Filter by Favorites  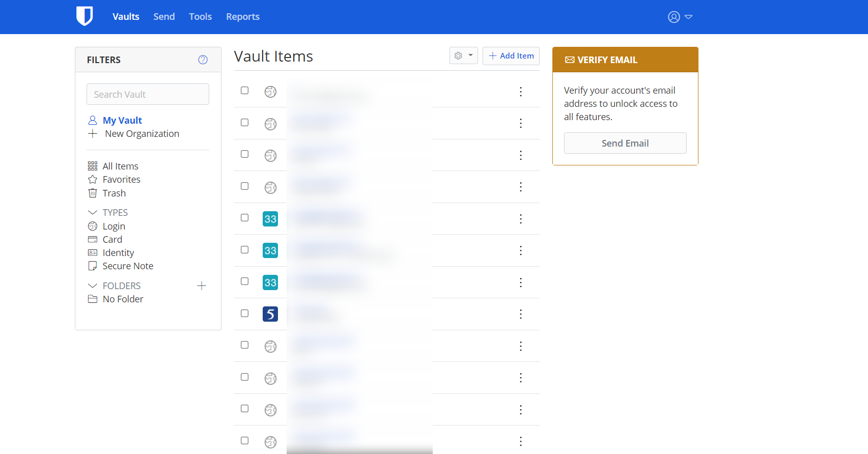pos(121,179)
